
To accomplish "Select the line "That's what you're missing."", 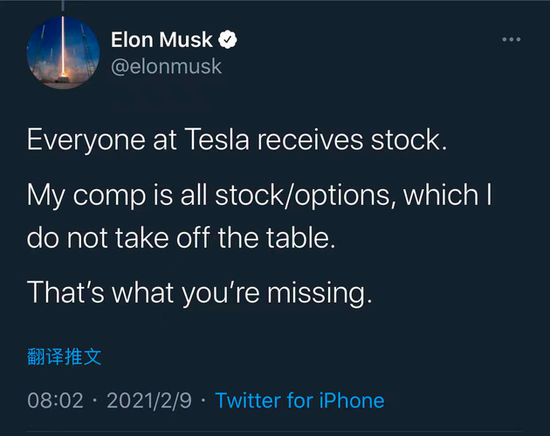I will point(200,293).
